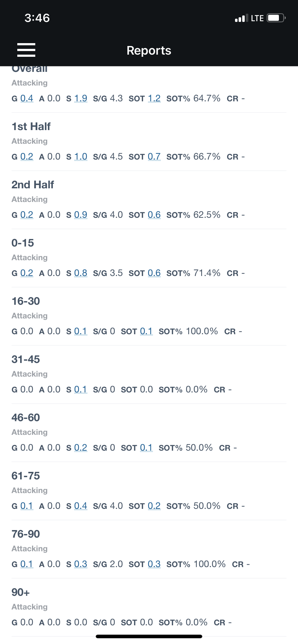Select 1st Half goals 0.2 link
This screenshot has width=298, height=644.
coord(27,157)
